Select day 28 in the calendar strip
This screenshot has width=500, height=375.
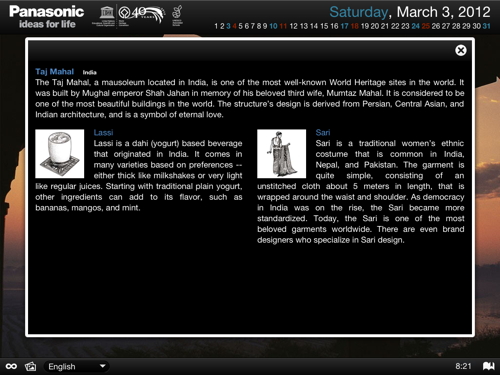[x=456, y=26]
